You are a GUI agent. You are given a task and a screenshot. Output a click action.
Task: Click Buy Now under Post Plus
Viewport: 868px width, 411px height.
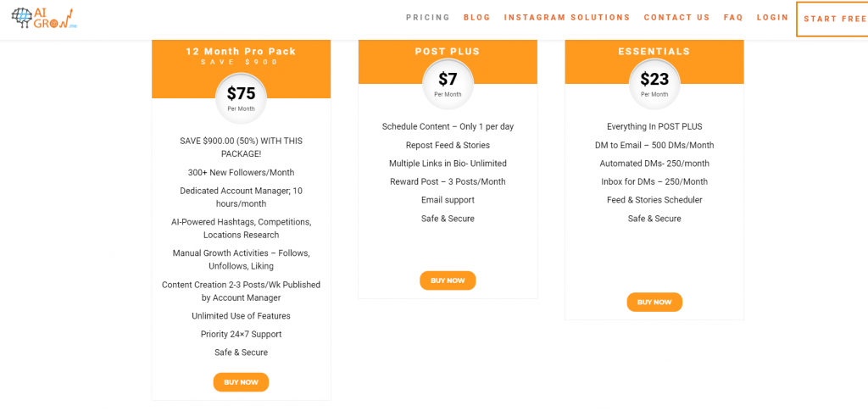448,280
